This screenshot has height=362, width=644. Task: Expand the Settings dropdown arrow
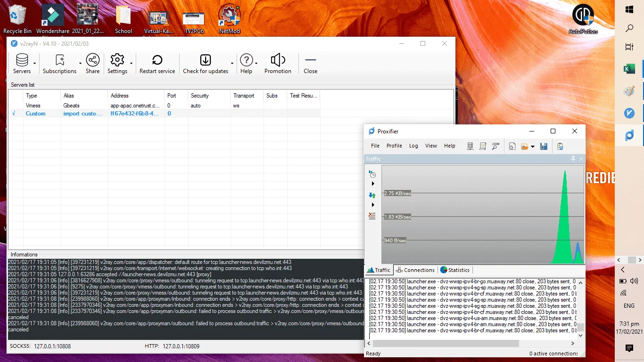(131, 63)
